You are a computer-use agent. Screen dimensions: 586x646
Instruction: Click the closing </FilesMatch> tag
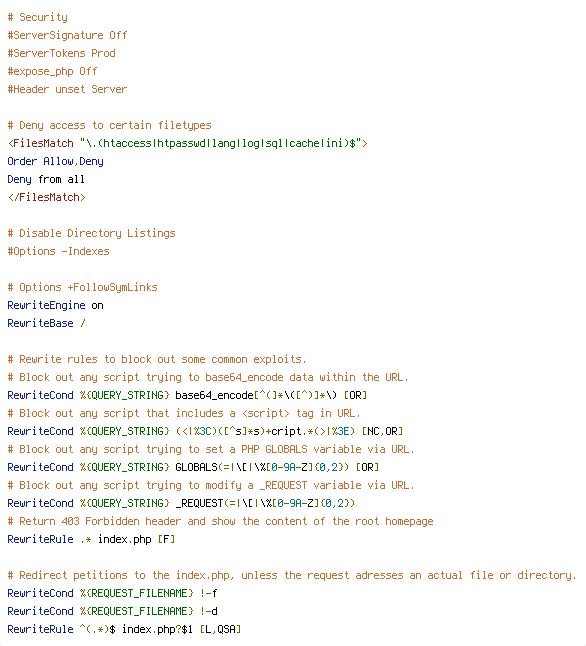coord(47,197)
